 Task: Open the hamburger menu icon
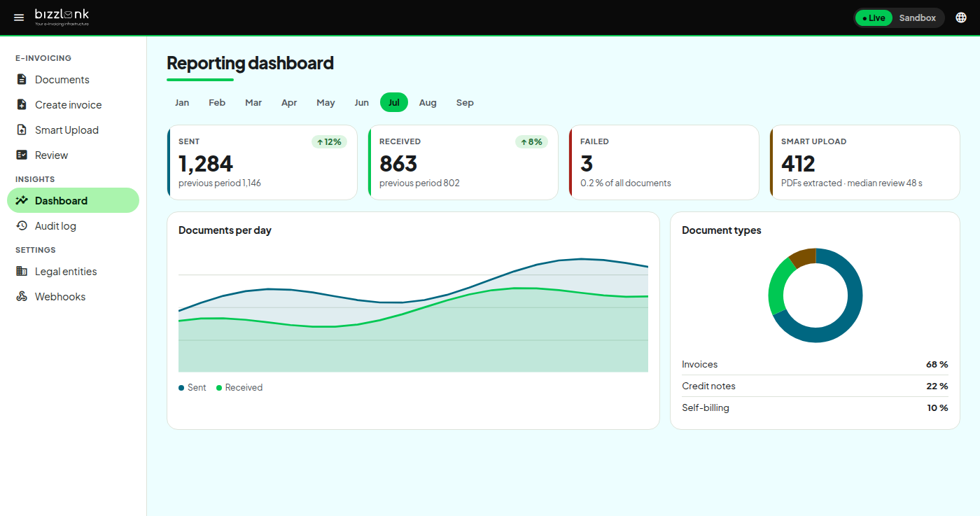coord(19,18)
